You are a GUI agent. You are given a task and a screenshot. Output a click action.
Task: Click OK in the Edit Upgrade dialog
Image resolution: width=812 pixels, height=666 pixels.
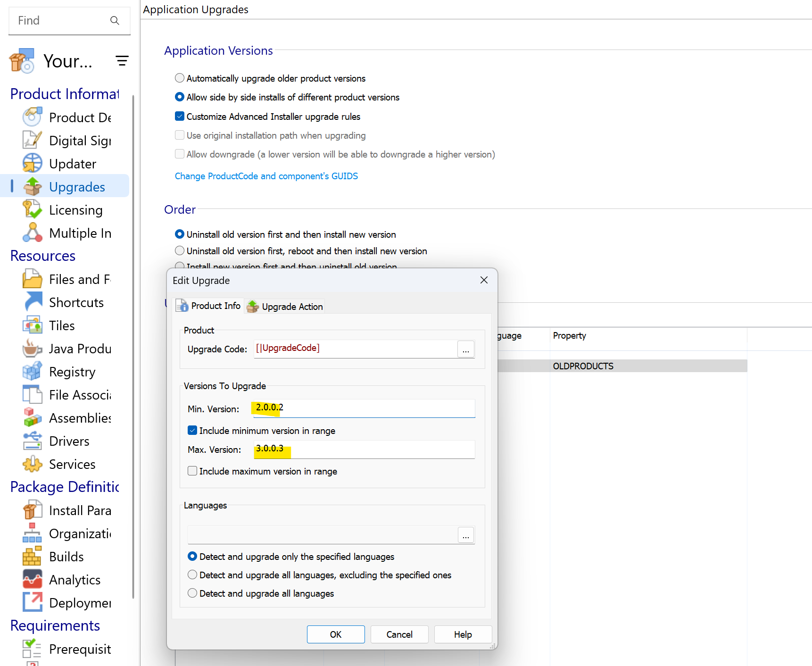(335, 634)
